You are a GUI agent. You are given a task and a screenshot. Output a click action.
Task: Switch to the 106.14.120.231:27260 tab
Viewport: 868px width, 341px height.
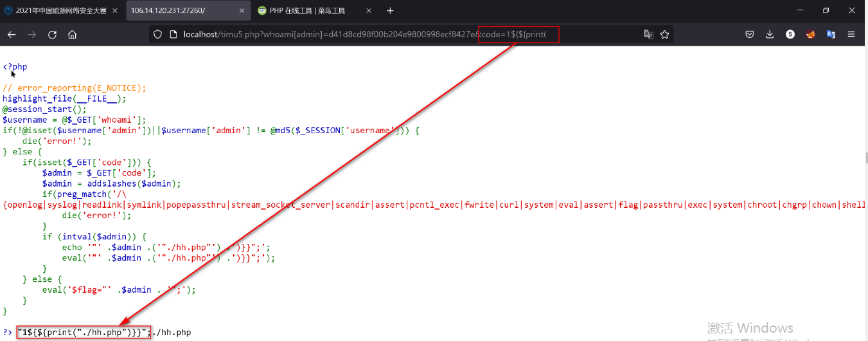[188, 10]
